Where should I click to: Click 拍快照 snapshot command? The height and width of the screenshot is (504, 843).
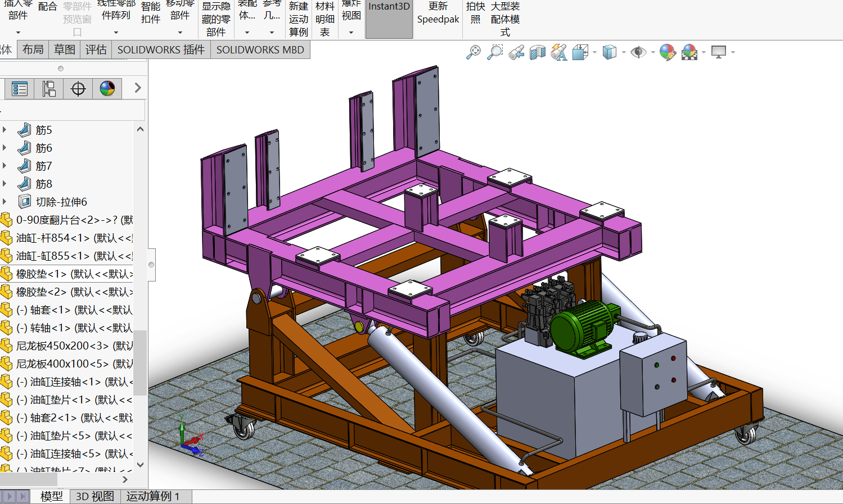(x=475, y=12)
